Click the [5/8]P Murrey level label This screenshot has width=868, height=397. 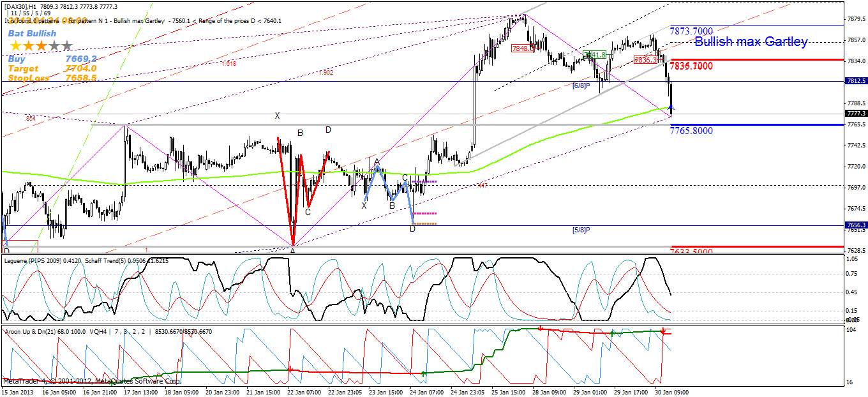(x=581, y=230)
